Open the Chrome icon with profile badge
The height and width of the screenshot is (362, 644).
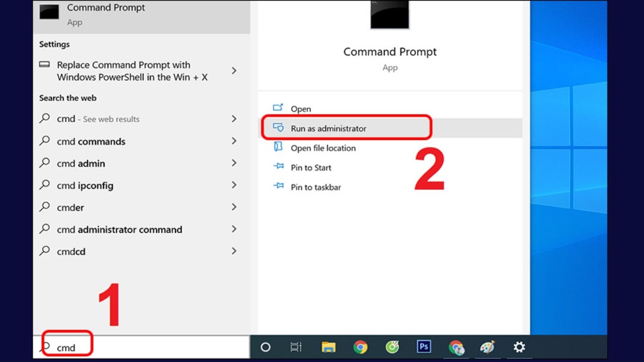[x=456, y=347]
